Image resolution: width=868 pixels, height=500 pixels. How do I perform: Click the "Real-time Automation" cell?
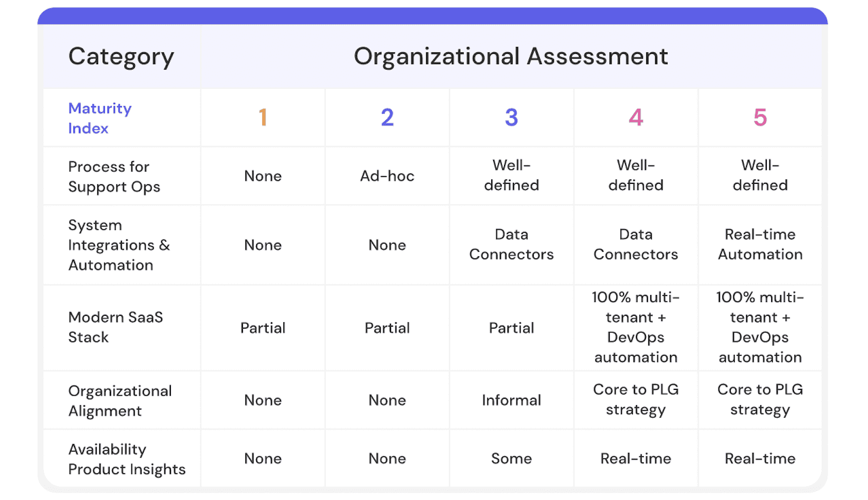point(760,244)
